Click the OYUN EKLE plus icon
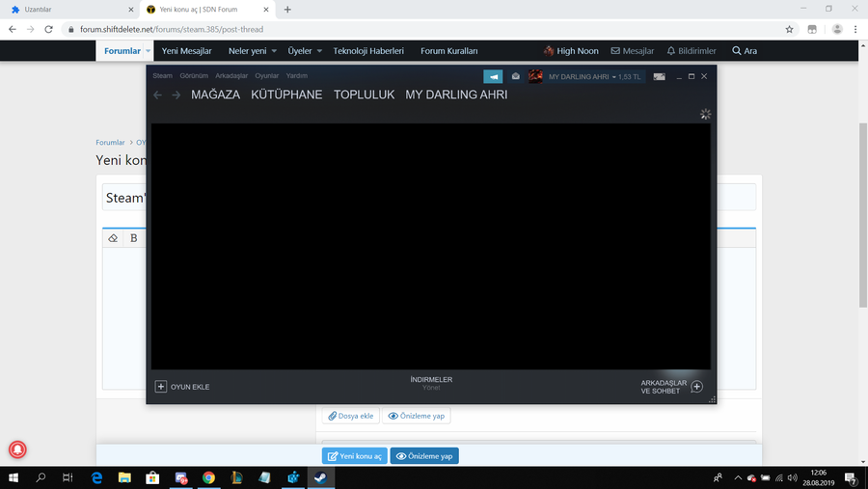This screenshot has height=489, width=868. click(160, 387)
